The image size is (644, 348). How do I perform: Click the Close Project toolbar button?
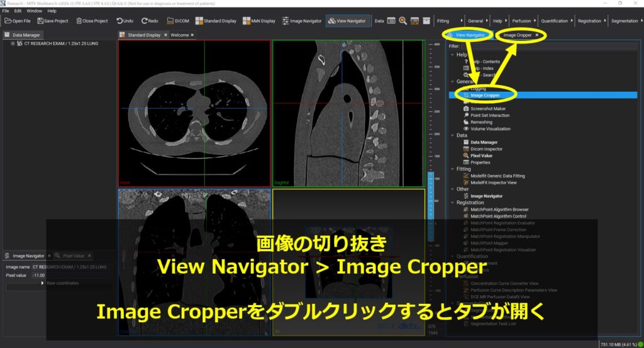pos(92,21)
